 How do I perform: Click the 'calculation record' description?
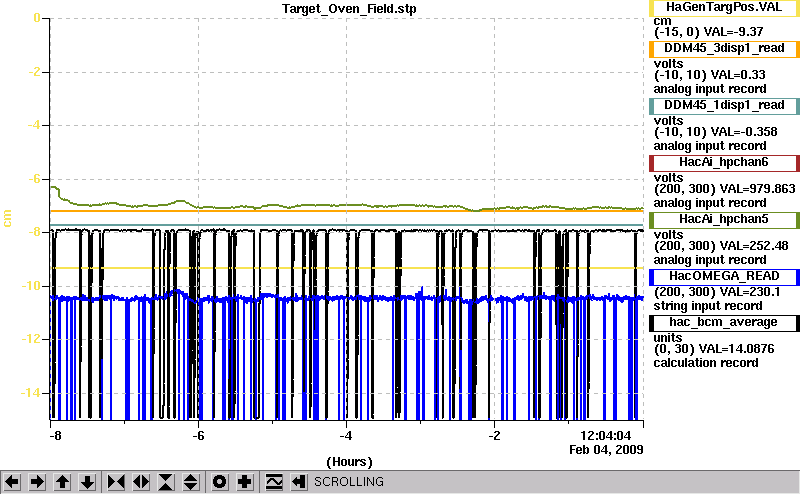click(x=706, y=363)
